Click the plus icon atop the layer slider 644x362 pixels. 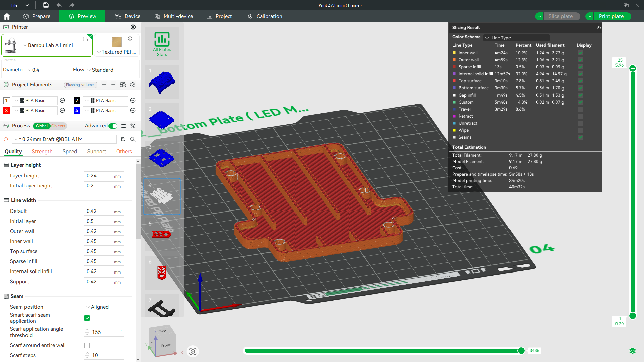[633, 68]
